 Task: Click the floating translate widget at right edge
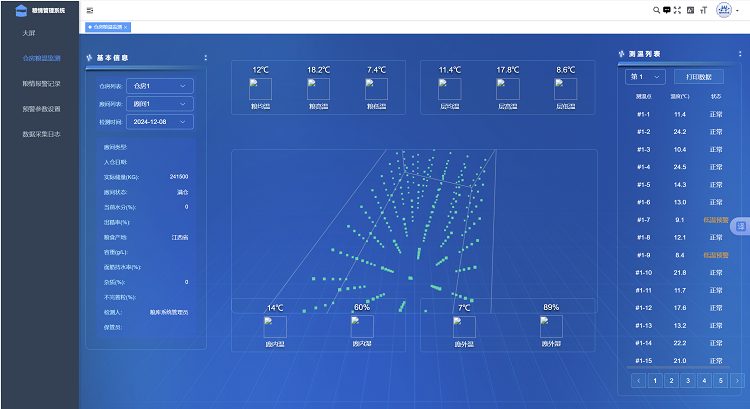[x=740, y=226]
